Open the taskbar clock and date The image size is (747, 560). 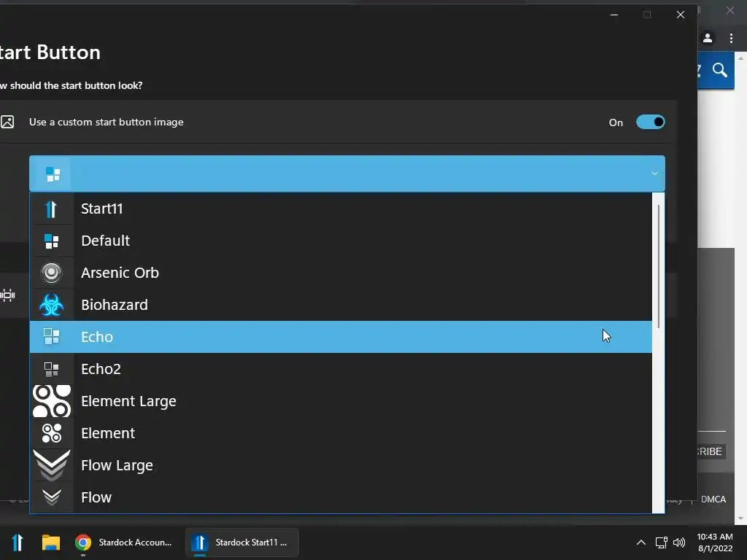[x=715, y=542]
